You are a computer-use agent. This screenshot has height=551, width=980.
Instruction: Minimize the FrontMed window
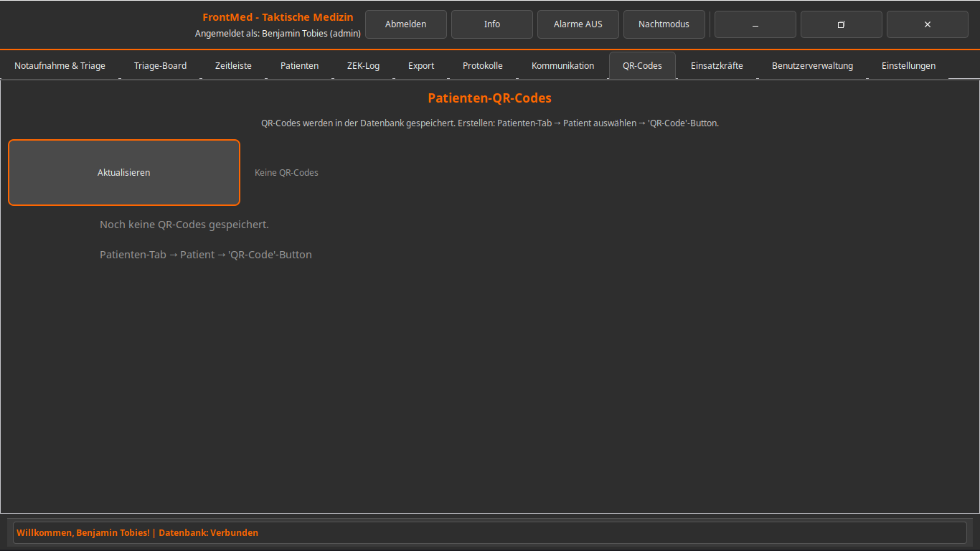click(755, 24)
